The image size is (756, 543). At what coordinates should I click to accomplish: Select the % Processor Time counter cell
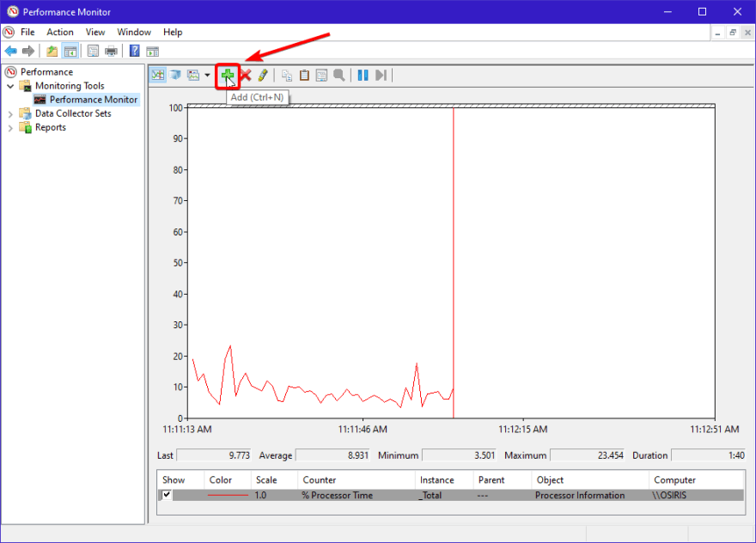coord(337,495)
